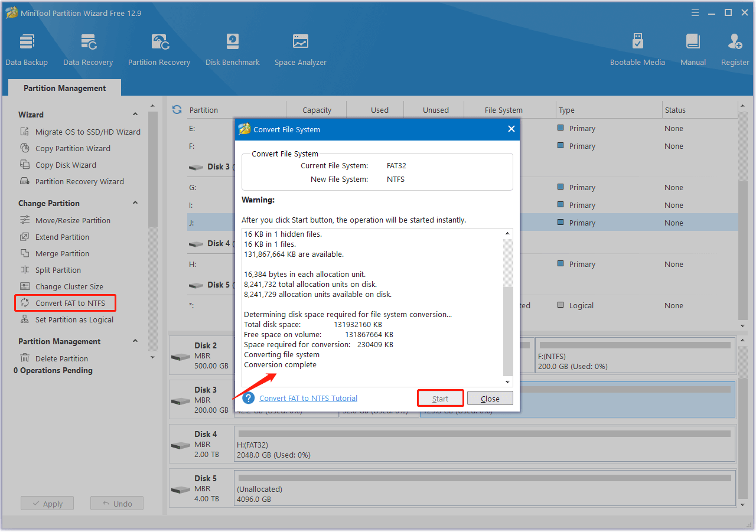Launch Data Recovery from toolbar
Image resolution: width=756 pixels, height=532 pixels.
(x=88, y=50)
